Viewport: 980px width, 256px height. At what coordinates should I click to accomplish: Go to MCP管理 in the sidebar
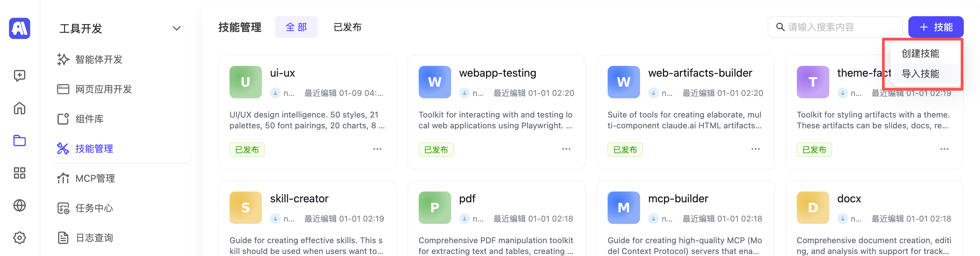pyautogui.click(x=95, y=178)
